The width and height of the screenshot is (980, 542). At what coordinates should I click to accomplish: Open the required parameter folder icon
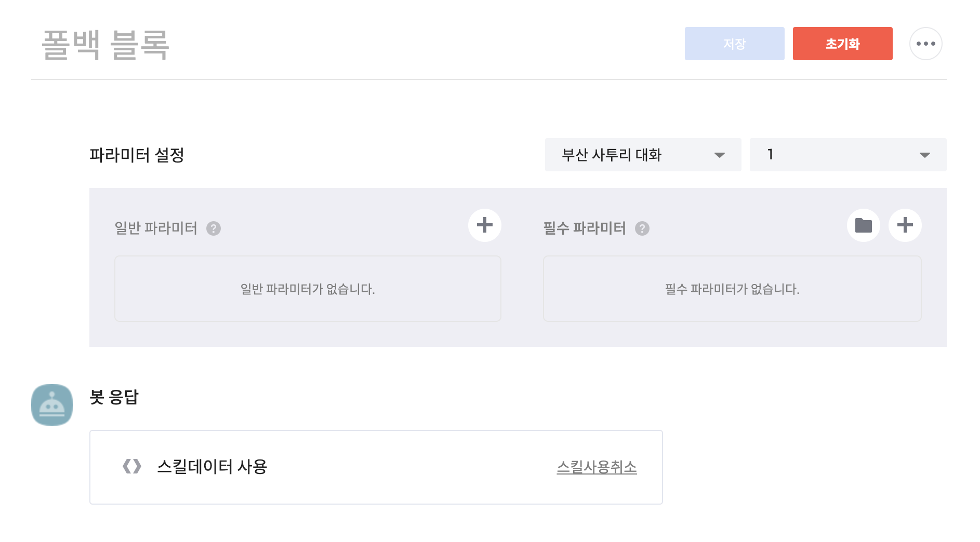point(863,225)
